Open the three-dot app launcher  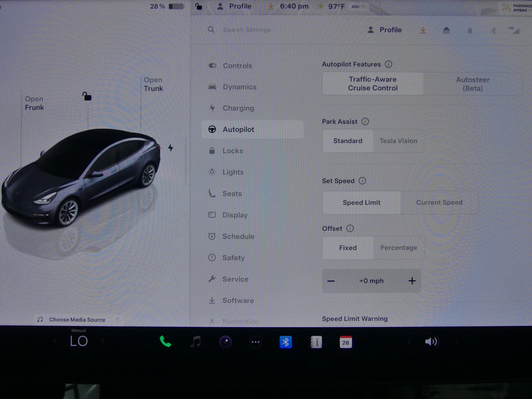click(x=256, y=342)
